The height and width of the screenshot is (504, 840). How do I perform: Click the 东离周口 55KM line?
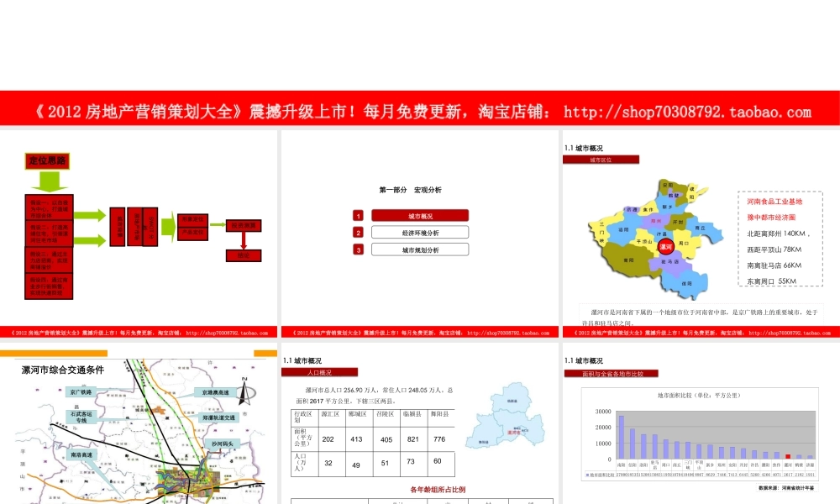click(x=771, y=281)
